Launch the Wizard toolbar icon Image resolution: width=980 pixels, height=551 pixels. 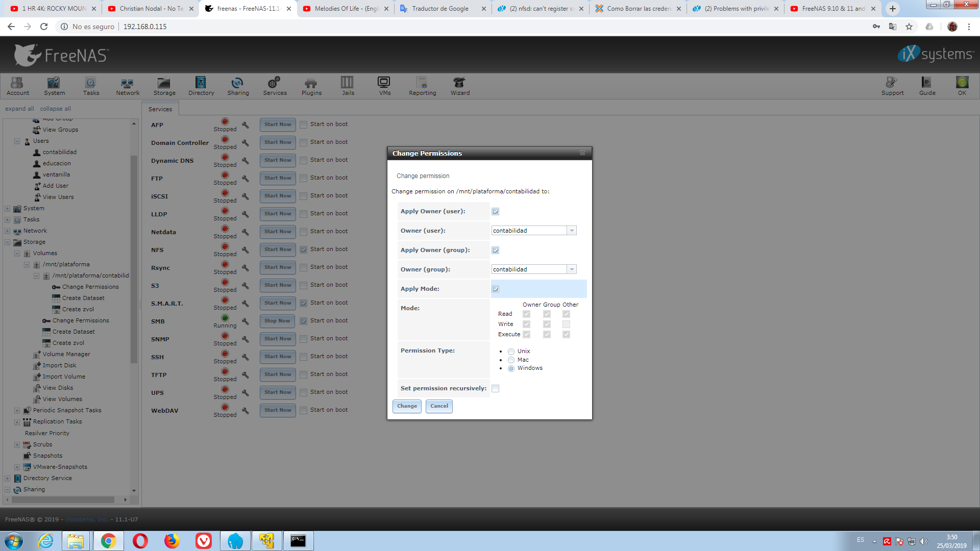460,86
